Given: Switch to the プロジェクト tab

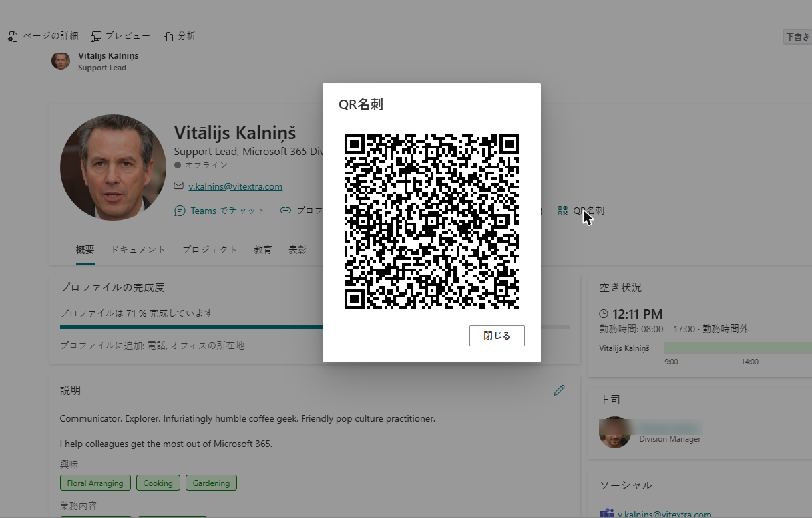Looking at the screenshot, I should [210, 250].
